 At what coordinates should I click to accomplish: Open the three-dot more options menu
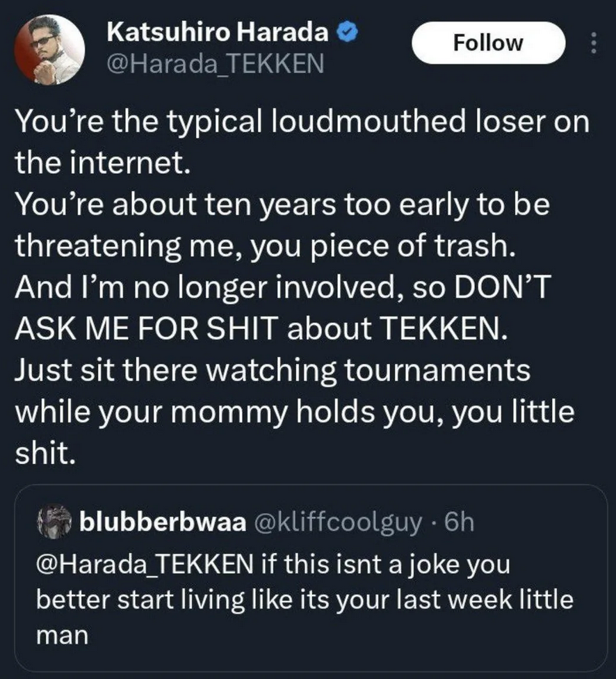point(594,43)
